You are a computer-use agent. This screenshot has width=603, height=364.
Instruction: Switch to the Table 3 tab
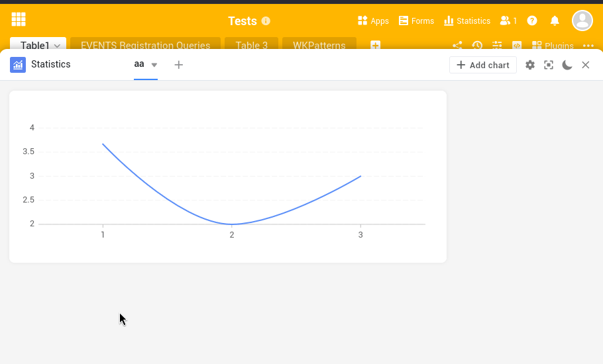pos(252,46)
